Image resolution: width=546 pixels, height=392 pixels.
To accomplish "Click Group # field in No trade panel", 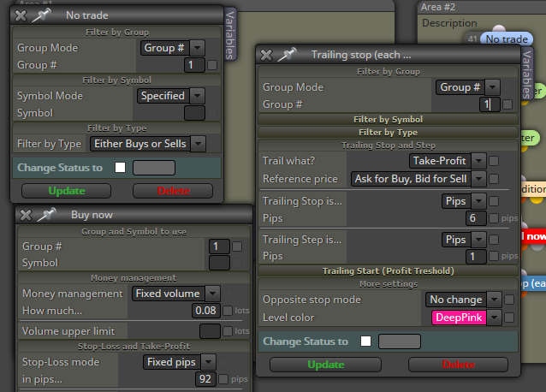I will coord(194,65).
